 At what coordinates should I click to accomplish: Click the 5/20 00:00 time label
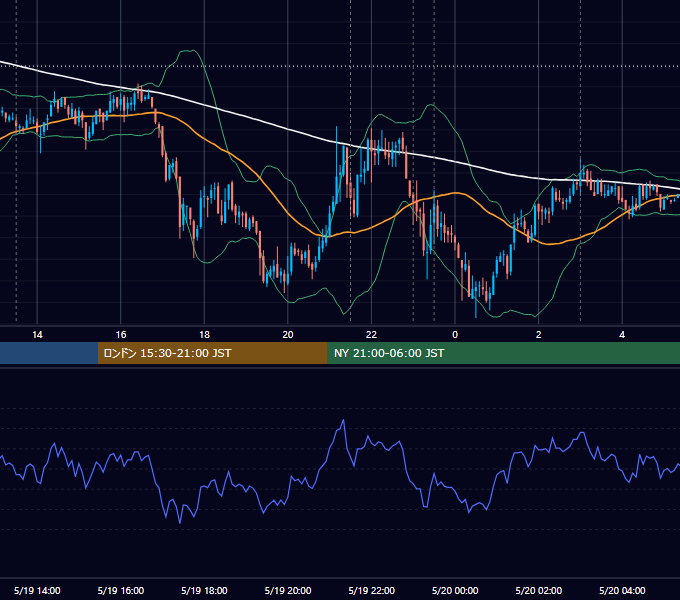click(455, 590)
